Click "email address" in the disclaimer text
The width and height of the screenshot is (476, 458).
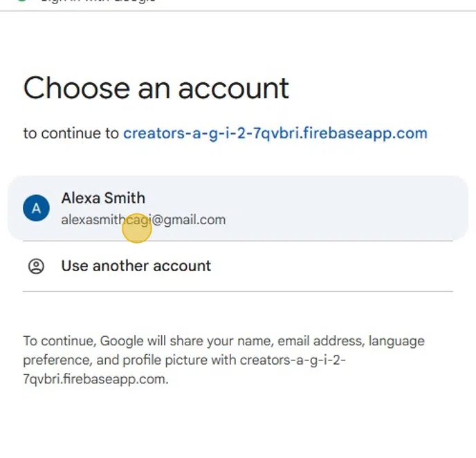coord(325,341)
